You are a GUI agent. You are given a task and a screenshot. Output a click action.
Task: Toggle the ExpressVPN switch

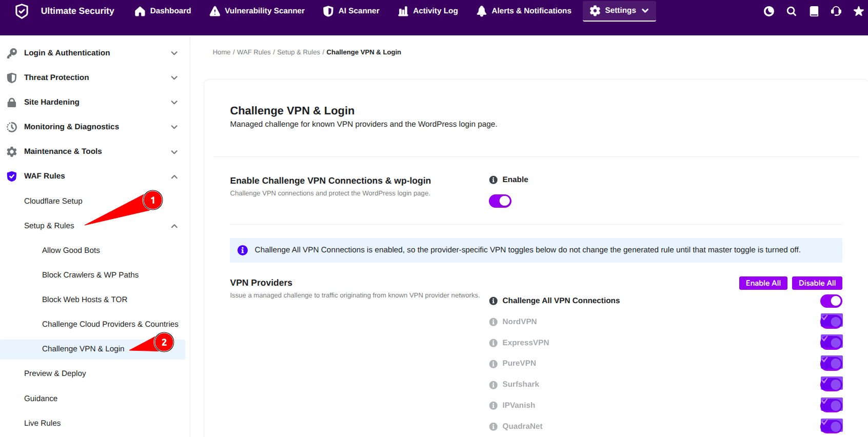[x=831, y=342]
